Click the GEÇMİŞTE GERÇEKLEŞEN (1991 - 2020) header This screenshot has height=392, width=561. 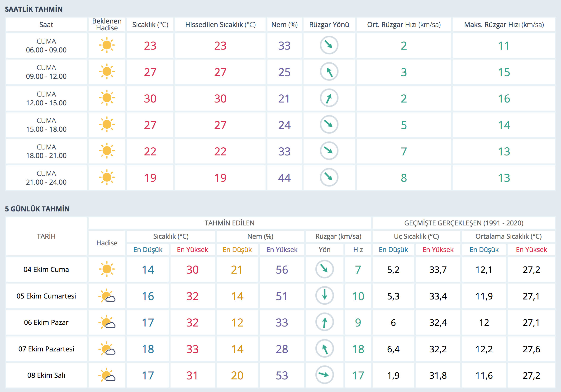(464, 223)
